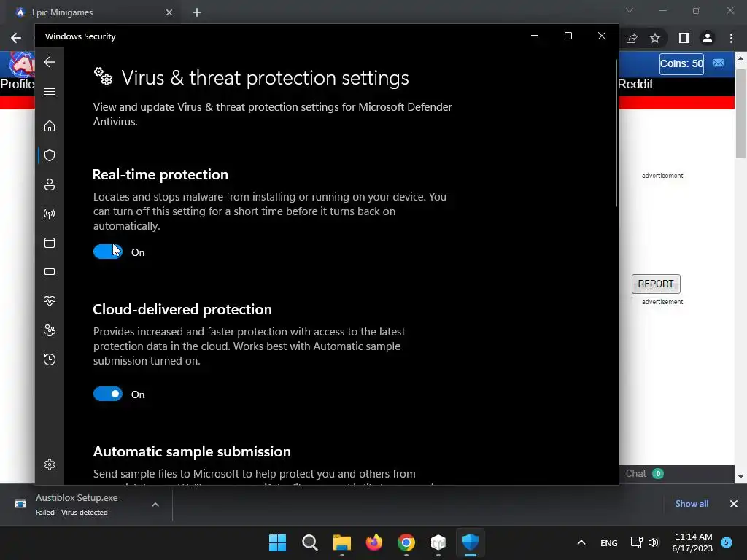The width and height of the screenshot is (747, 560).
Task: Open network status tray icon
Action: (x=636, y=542)
